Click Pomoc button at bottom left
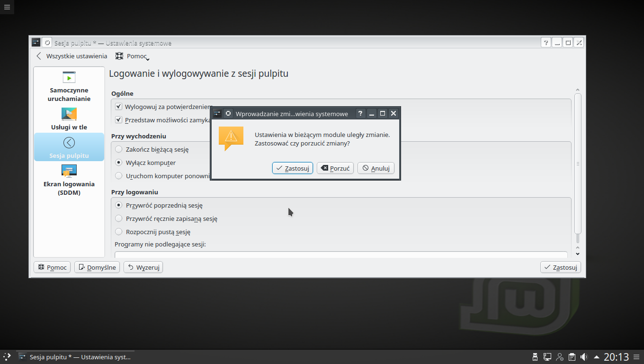This screenshot has height=364, width=644. click(x=52, y=267)
